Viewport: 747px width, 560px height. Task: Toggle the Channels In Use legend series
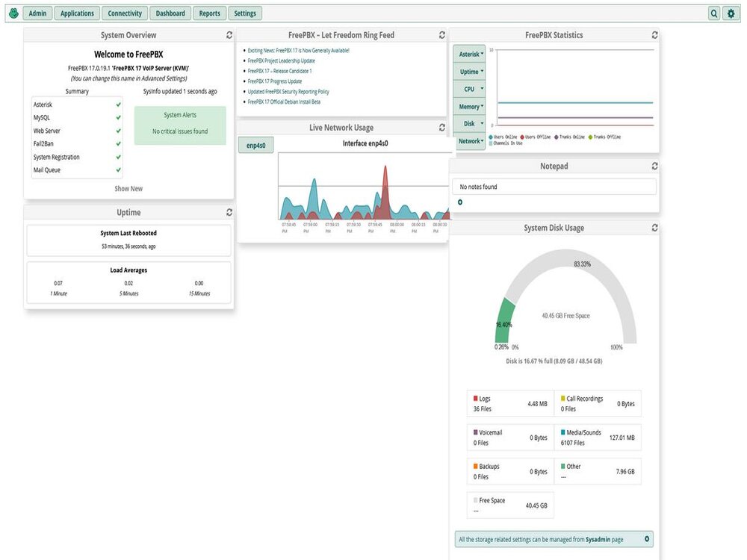coord(506,143)
